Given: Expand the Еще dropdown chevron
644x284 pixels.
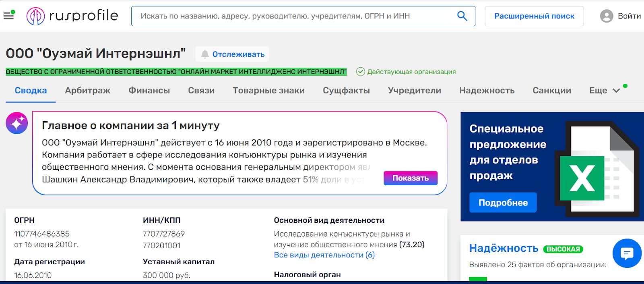Looking at the screenshot, I should point(616,91).
